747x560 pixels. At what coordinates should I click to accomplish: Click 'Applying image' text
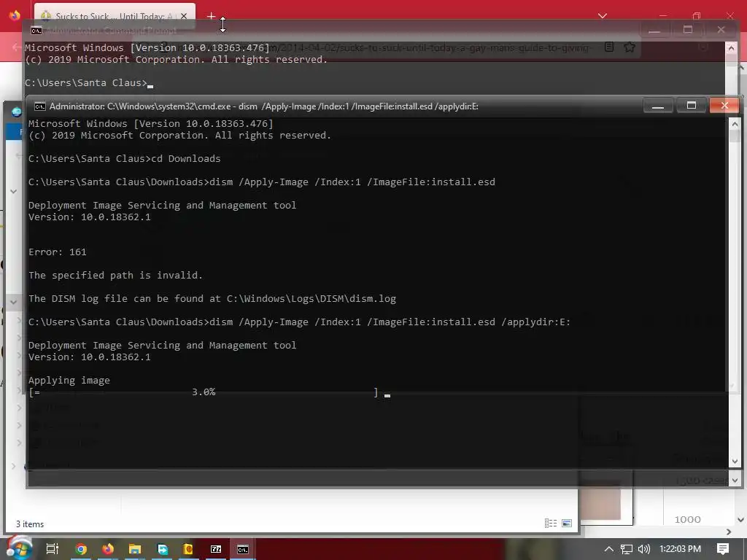69,381
